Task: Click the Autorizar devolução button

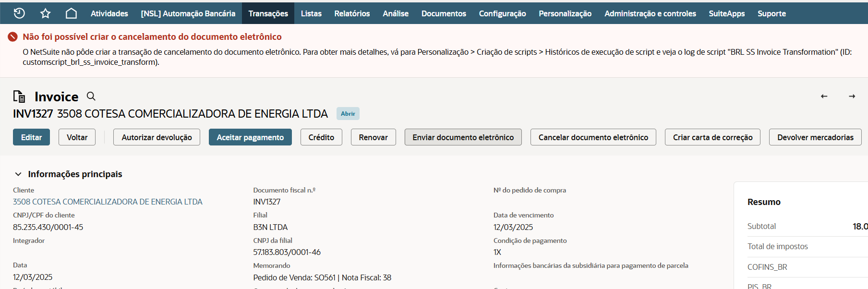Action: [157, 137]
